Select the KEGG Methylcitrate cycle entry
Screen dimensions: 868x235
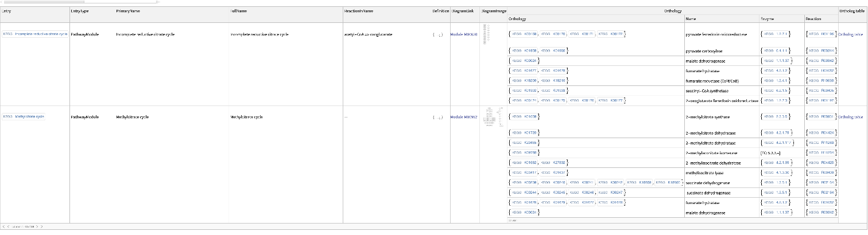[x=24, y=117]
